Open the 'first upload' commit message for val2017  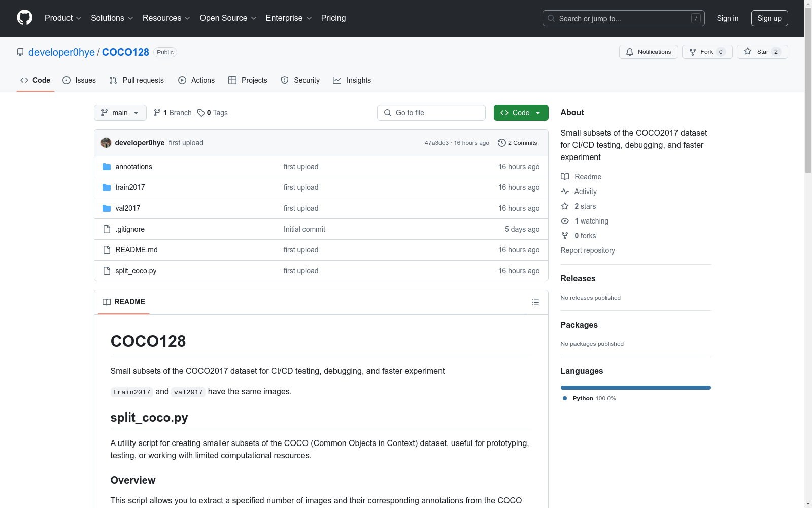point(301,208)
